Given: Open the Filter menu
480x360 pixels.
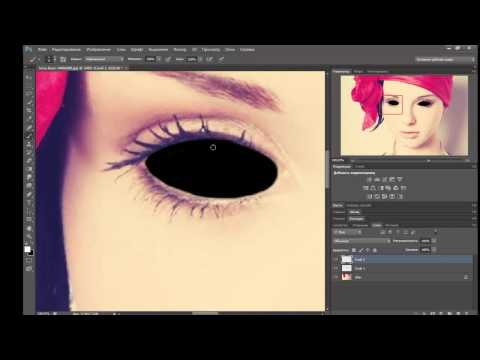Looking at the screenshot, I should point(180,50).
